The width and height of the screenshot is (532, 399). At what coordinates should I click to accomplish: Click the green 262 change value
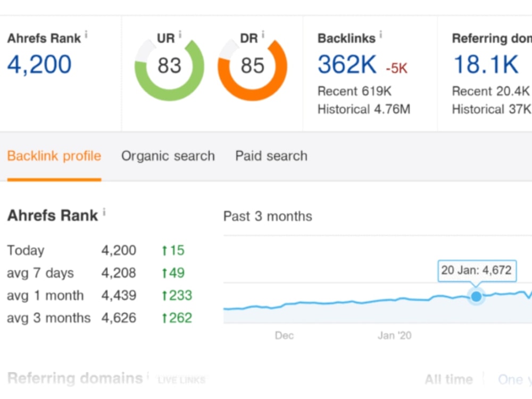tap(177, 318)
